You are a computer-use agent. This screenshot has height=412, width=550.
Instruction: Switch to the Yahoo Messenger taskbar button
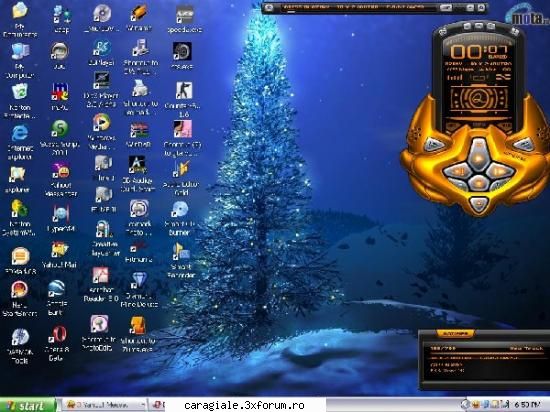(105, 405)
